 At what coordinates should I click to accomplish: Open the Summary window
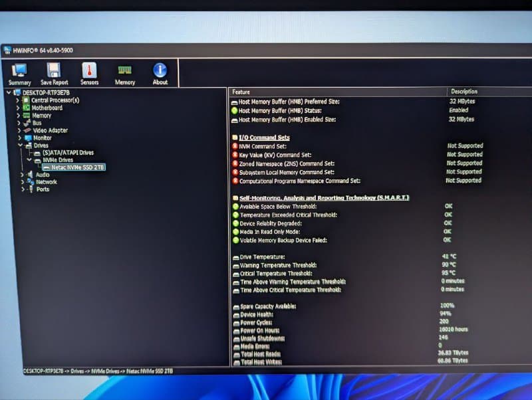(x=19, y=73)
